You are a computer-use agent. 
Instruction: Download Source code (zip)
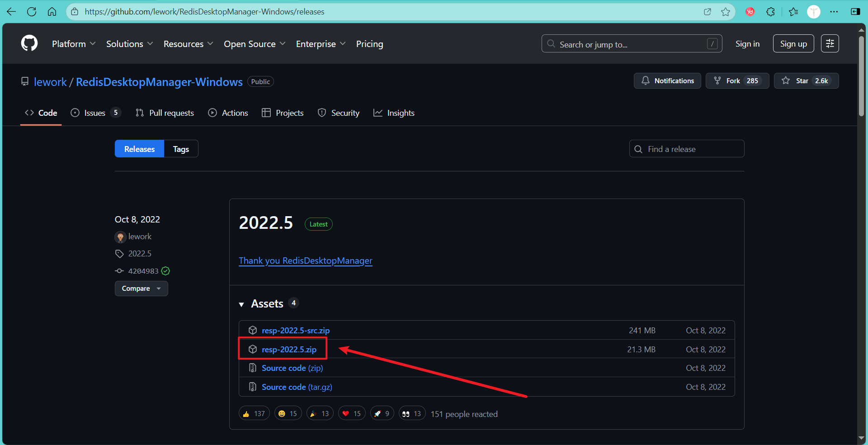292,368
